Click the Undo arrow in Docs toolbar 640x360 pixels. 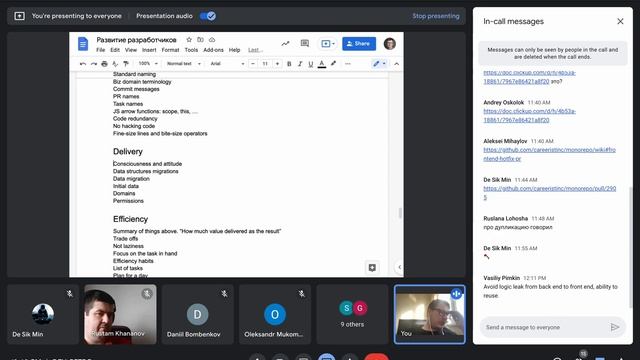83,64
